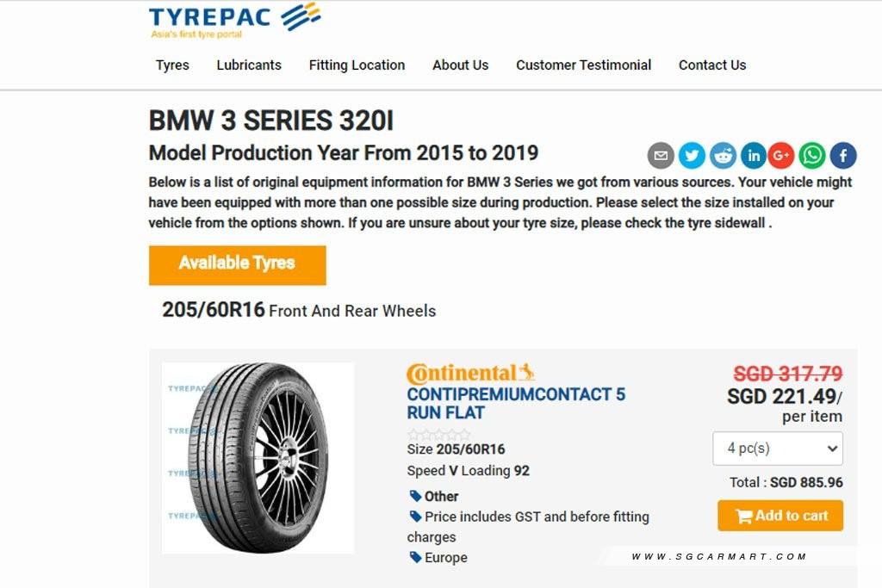The image size is (882, 588).
Task: Select the Available Tyres tab
Action: click(x=237, y=264)
